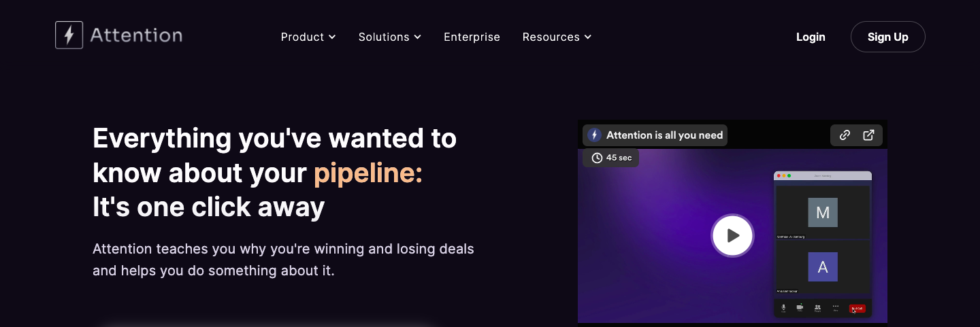Expand the Product dropdown menu
This screenshot has height=327, width=980.
point(308,37)
